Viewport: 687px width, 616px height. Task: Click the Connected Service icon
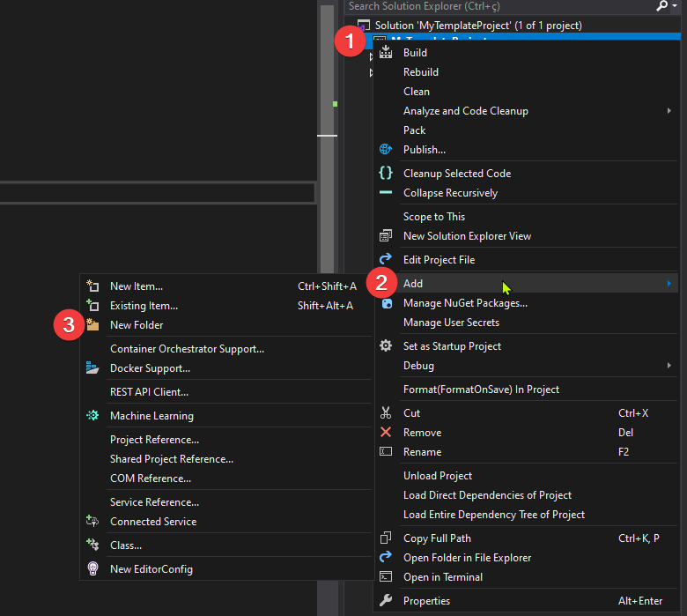tap(92, 521)
